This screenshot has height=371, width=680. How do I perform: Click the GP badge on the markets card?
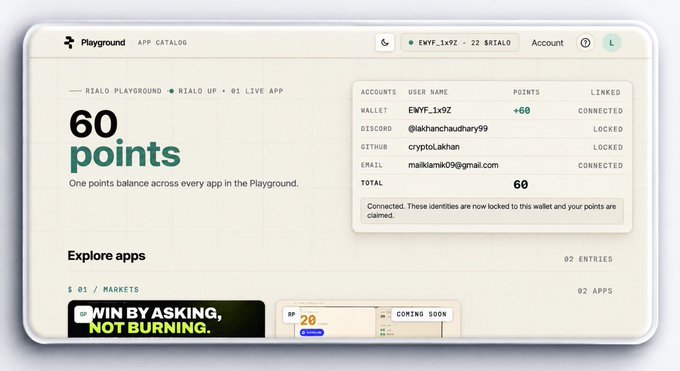pyautogui.click(x=83, y=314)
